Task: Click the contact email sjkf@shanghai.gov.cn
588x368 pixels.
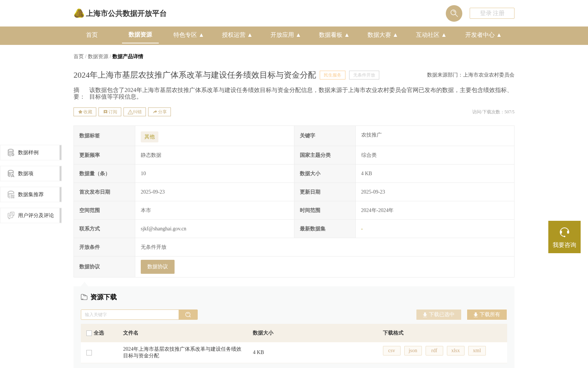Action: tap(164, 229)
